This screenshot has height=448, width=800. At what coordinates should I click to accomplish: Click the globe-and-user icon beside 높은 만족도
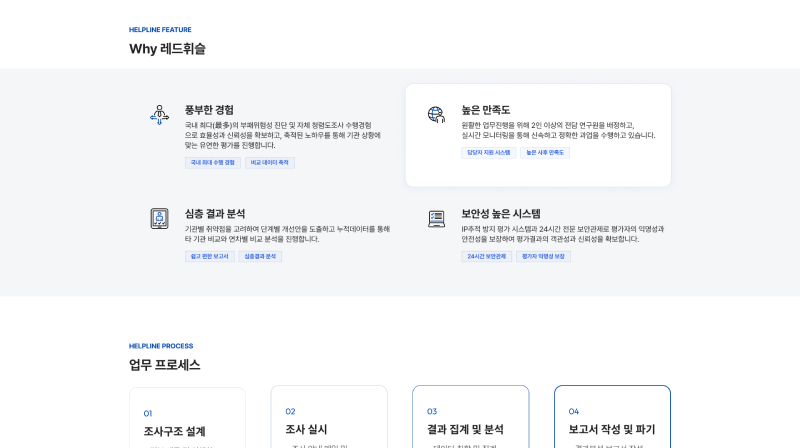point(436,114)
